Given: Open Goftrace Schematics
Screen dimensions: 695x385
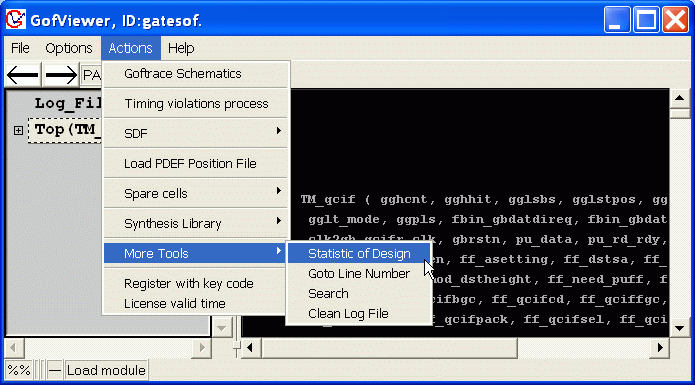Looking at the screenshot, I should pyautogui.click(x=196, y=74).
